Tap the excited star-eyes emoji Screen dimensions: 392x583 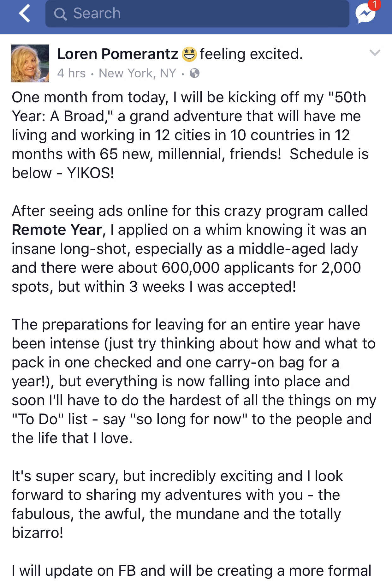[x=189, y=54]
